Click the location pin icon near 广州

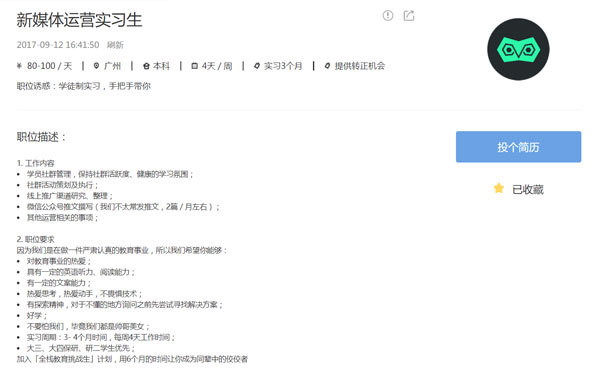point(96,66)
